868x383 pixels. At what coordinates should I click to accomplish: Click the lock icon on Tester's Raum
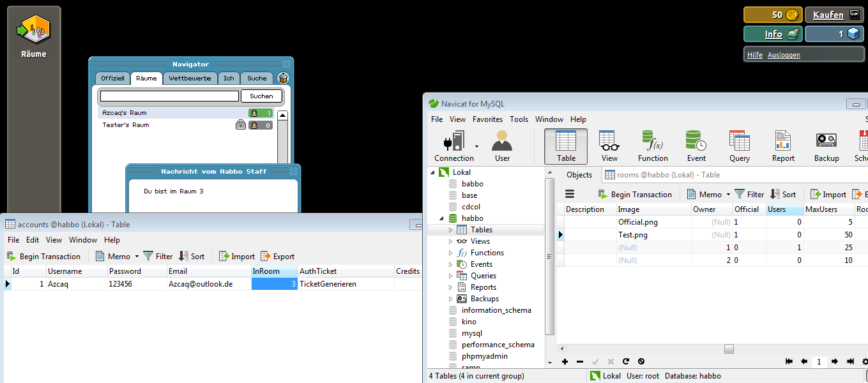(241, 125)
